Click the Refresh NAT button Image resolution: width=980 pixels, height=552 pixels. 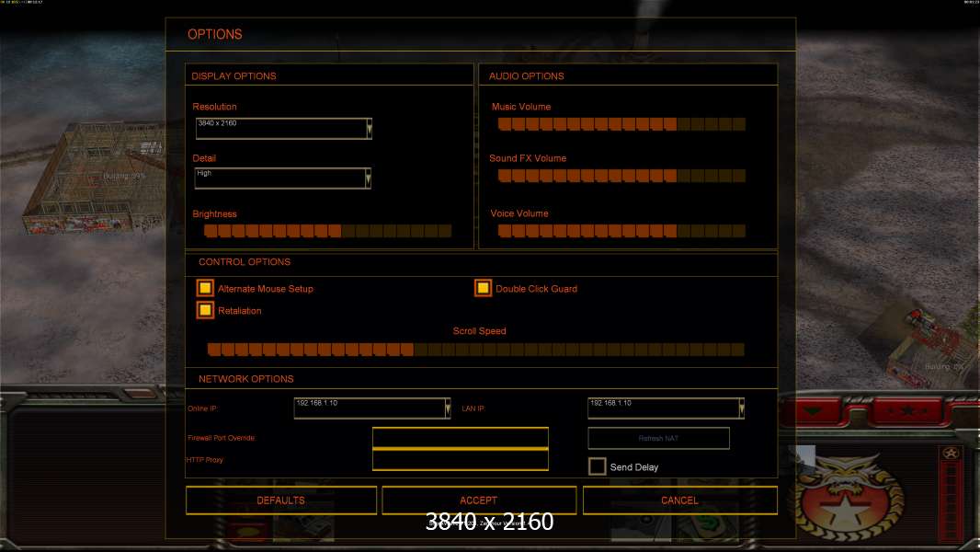point(659,438)
